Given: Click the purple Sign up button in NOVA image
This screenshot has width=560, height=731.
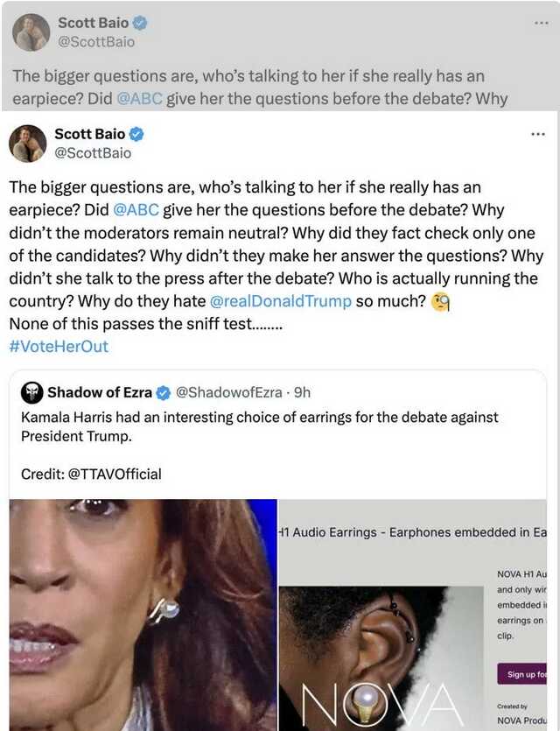Looking at the screenshot, I should tap(521, 674).
